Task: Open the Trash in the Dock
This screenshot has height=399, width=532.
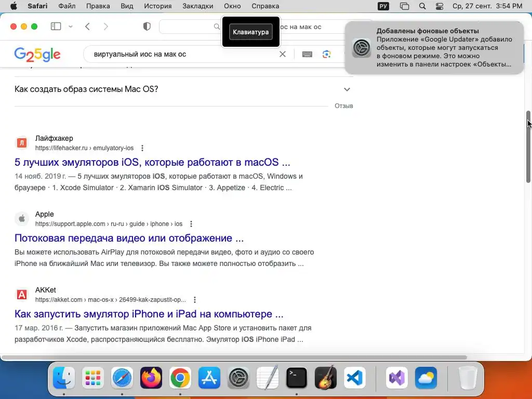Action: coord(468,378)
